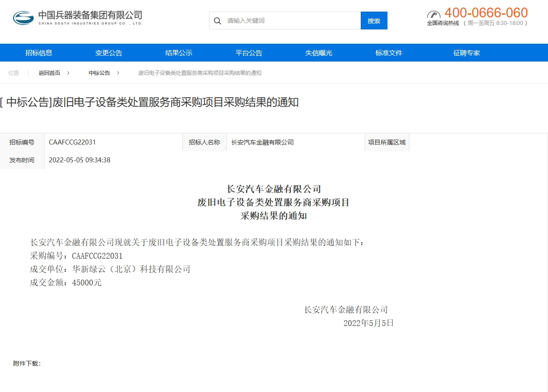
Task: Click the China South Industries Group logo
Action: coord(78,18)
